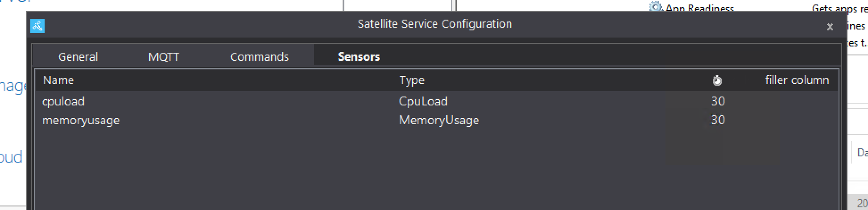Select the cpuload sensor row

(x=63, y=101)
